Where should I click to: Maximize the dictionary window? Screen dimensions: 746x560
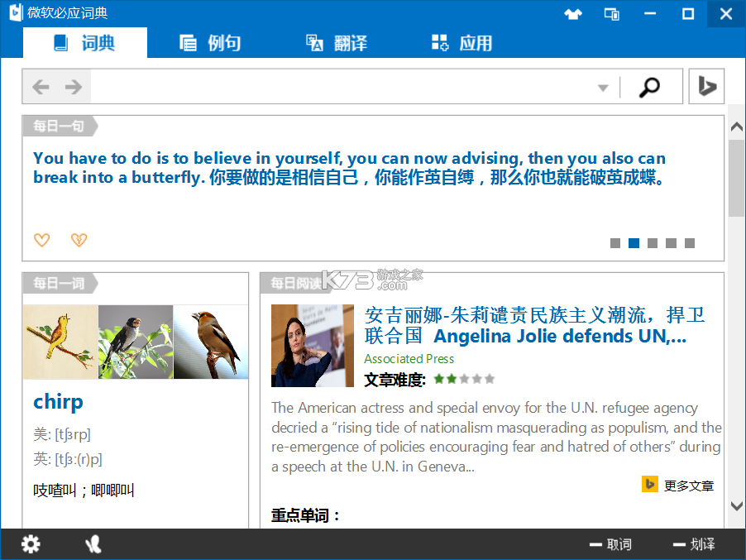coord(688,14)
